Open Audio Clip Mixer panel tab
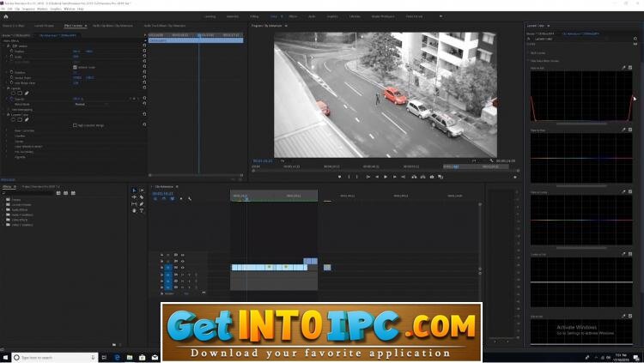644x363 pixels. pos(112,26)
